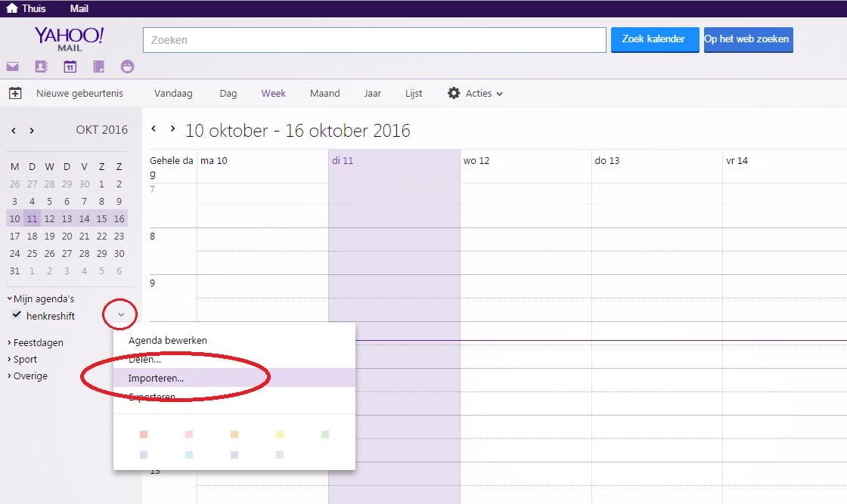Select day 25 in mini calendar
This screenshot has width=847, height=504.
pyautogui.click(x=33, y=253)
